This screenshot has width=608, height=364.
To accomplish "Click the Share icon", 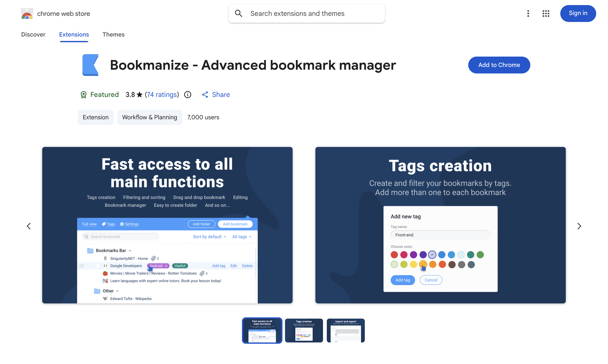I will 205,95.
